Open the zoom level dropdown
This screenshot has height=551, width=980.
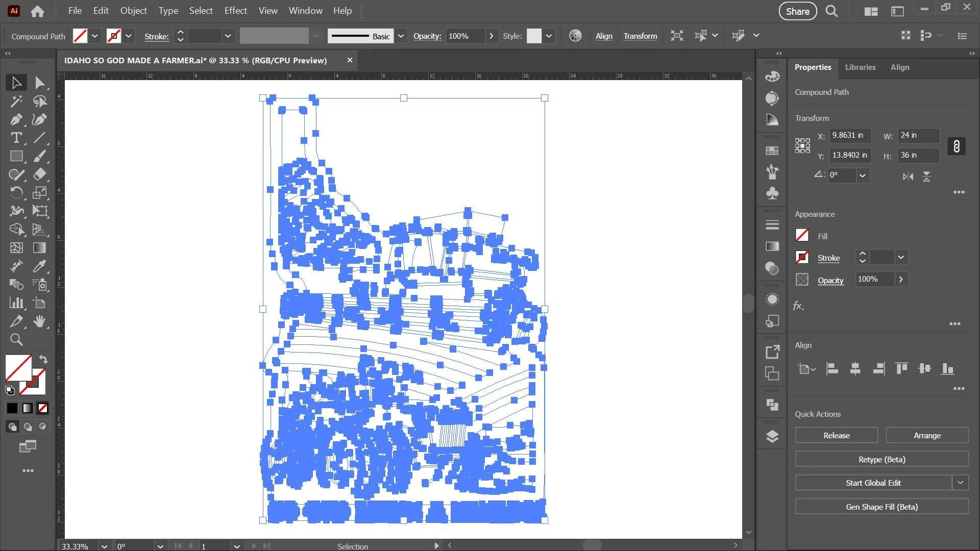coord(104,546)
